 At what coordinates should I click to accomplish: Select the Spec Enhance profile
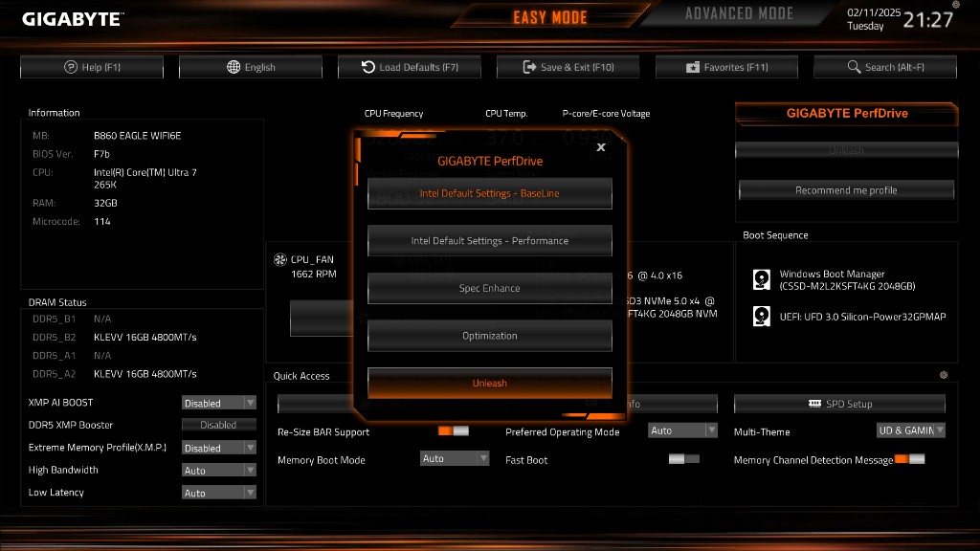pyautogui.click(x=489, y=289)
